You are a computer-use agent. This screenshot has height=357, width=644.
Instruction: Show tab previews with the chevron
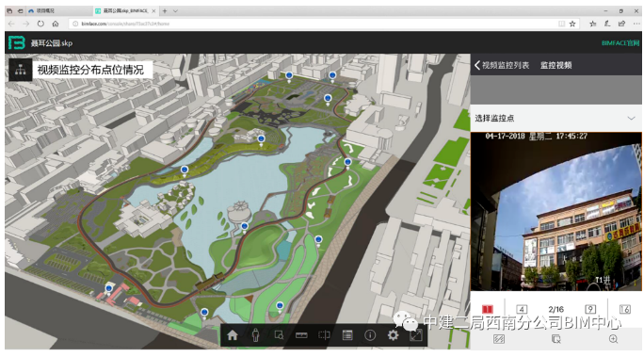click(x=175, y=11)
